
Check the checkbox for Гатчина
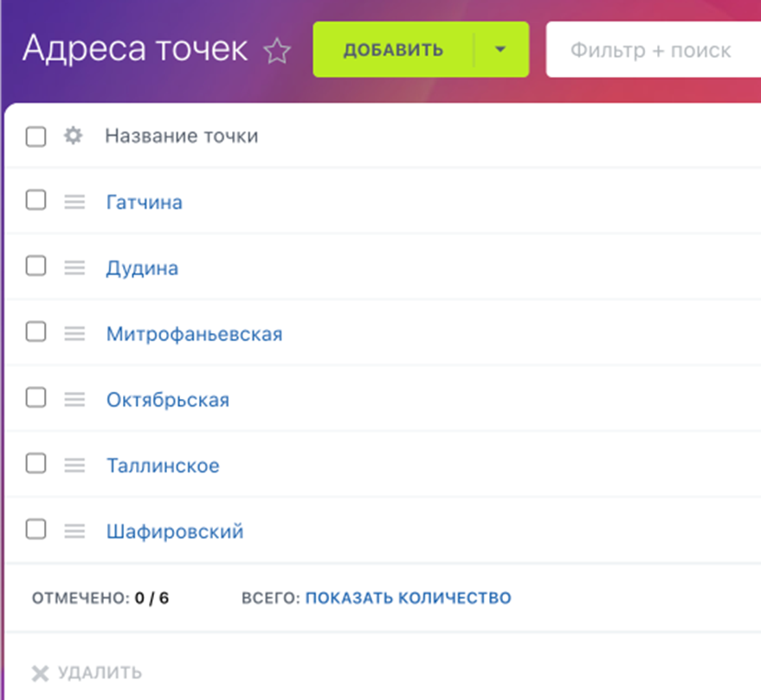[35, 201]
